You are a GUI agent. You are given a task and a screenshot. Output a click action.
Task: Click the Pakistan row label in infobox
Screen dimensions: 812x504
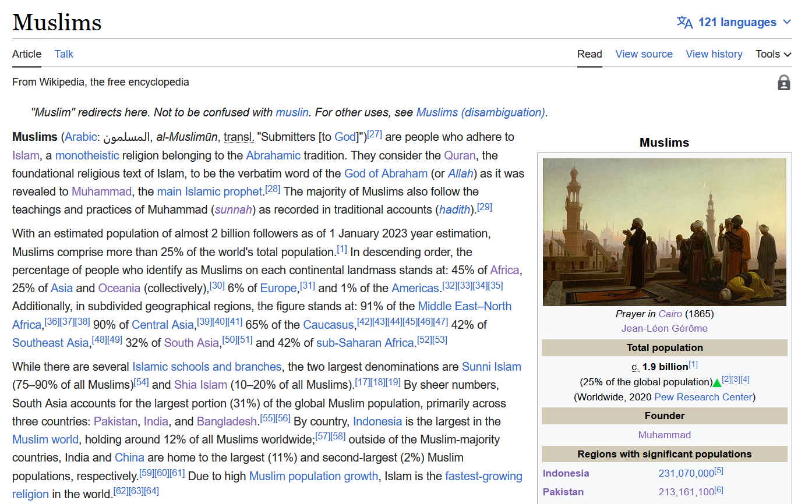[563, 492]
